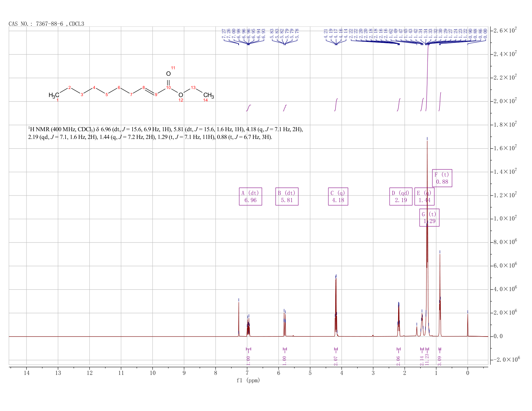Click the x-axis tick label 4
532x411 pixels.
[x=341, y=373]
